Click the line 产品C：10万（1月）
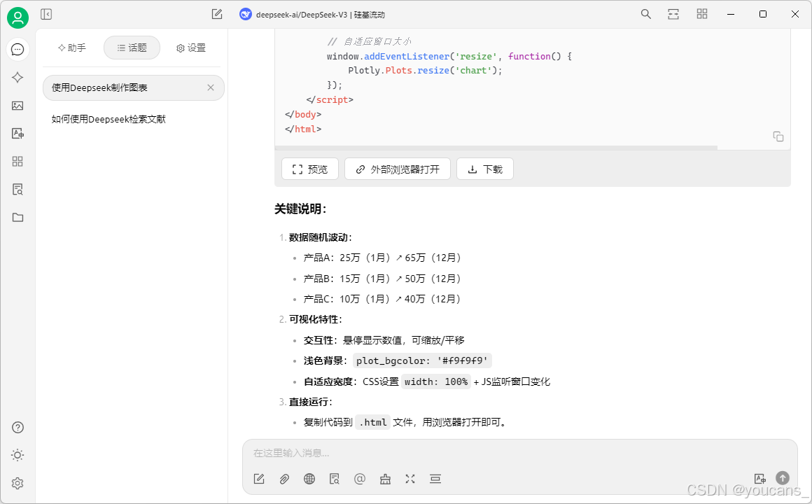Screen dimensions: 812x504 point(382,299)
